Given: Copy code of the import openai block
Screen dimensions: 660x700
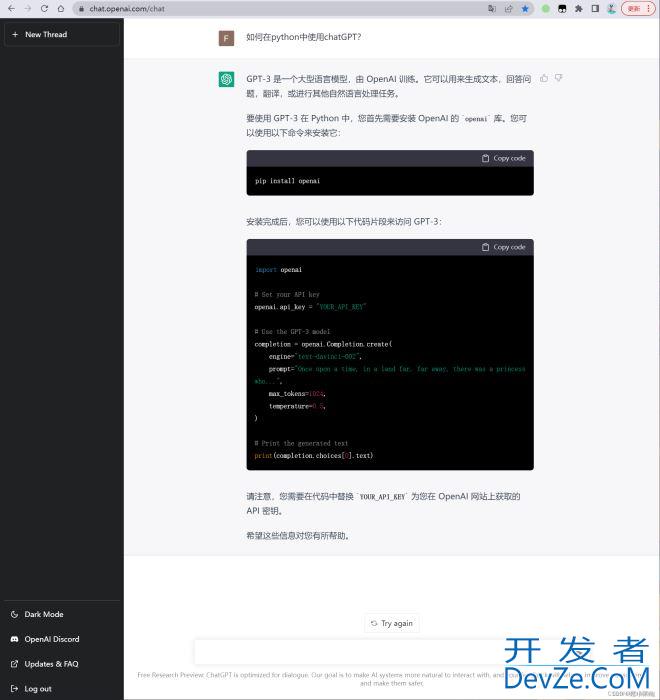Looking at the screenshot, I should click(504, 247).
